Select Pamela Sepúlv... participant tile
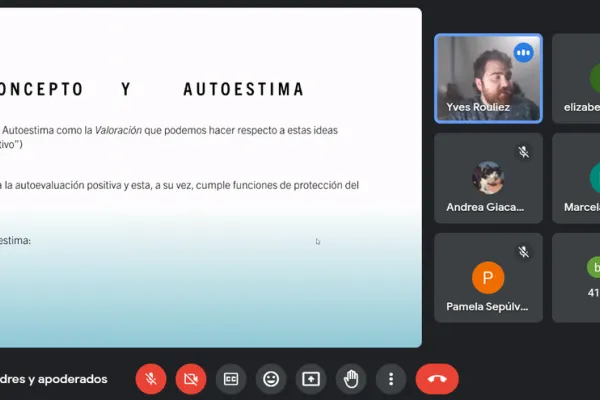Image resolution: width=600 pixels, height=400 pixels. click(x=488, y=278)
